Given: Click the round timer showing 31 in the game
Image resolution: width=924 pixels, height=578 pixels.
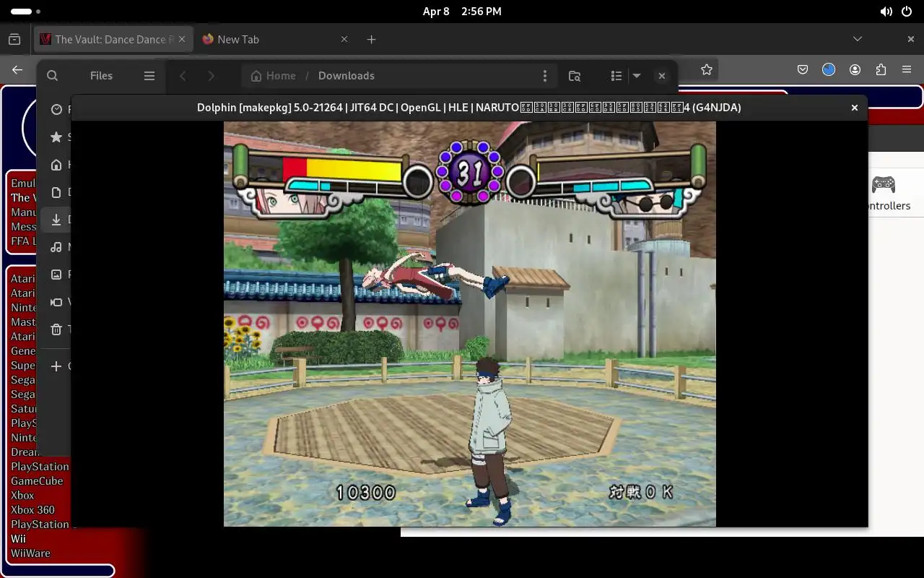Looking at the screenshot, I should point(470,173).
